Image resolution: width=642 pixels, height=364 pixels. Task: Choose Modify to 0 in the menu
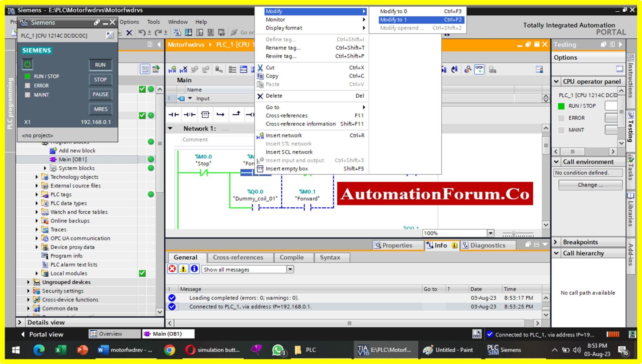coord(393,11)
